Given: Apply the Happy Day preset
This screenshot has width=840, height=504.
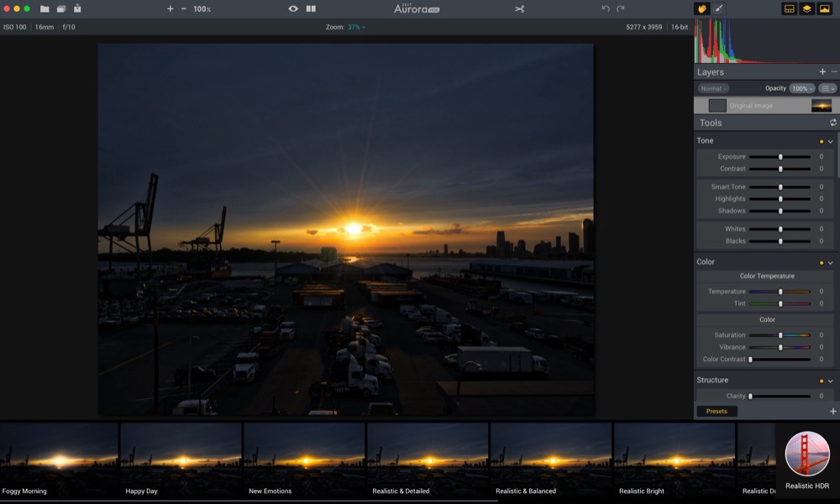Looking at the screenshot, I should 181,460.
